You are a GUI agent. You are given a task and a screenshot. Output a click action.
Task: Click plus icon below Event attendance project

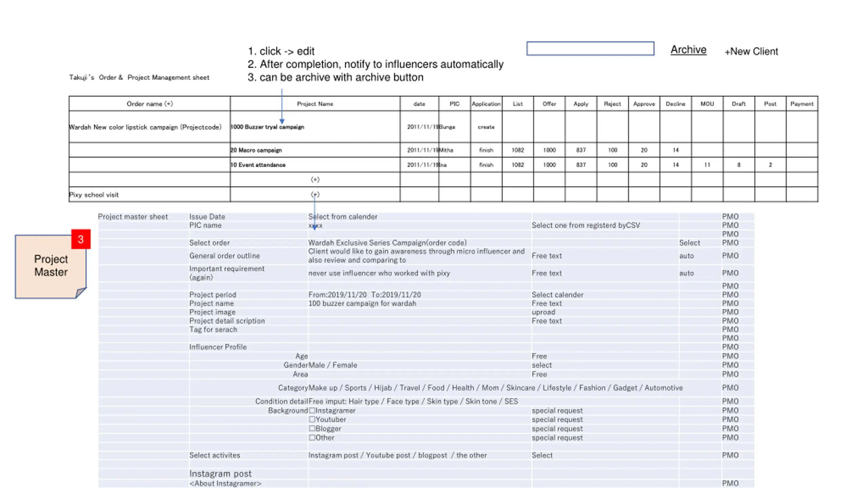pos(315,180)
